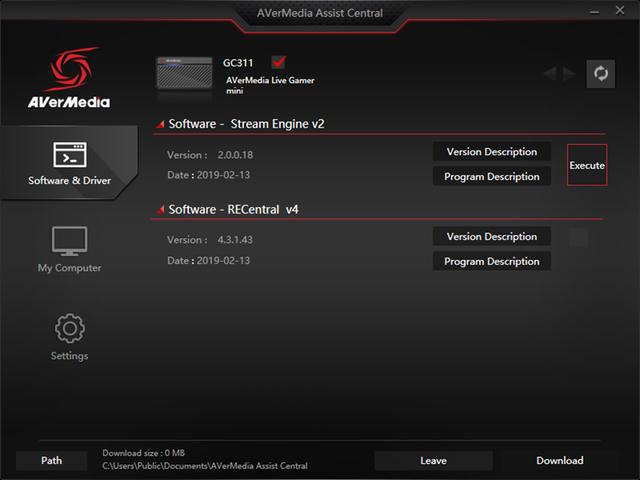Image resolution: width=640 pixels, height=480 pixels.
Task: Open Program Description for Stream Engine v2
Action: (492, 177)
